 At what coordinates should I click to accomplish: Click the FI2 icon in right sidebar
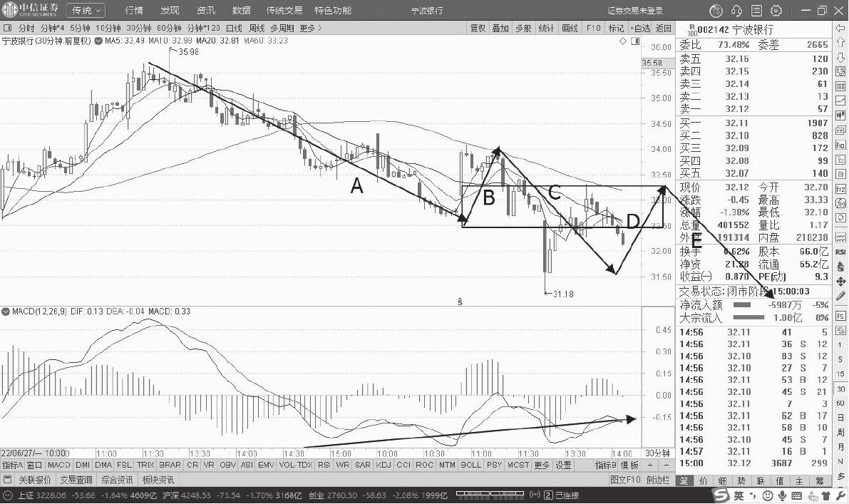(x=841, y=189)
